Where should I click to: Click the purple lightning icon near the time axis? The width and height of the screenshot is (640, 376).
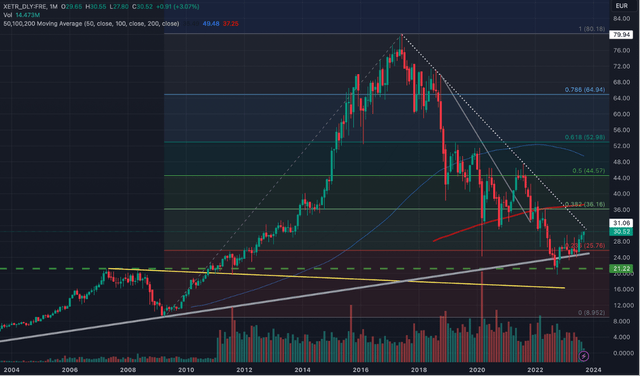(583, 357)
